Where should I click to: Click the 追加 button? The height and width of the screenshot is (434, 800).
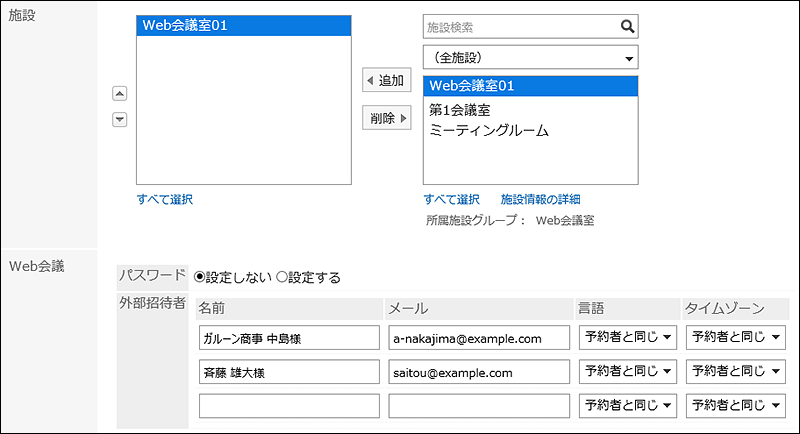tap(387, 80)
